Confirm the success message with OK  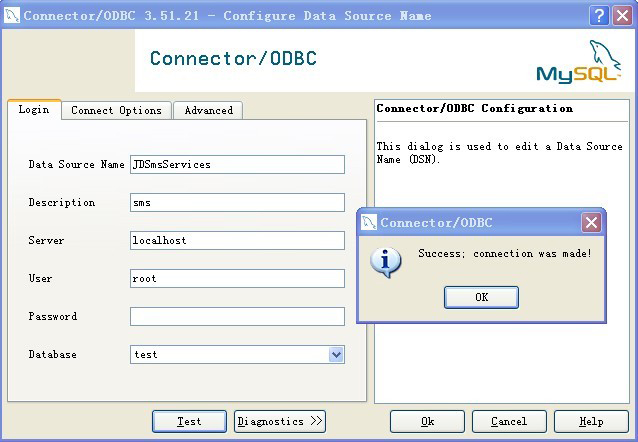click(x=481, y=297)
